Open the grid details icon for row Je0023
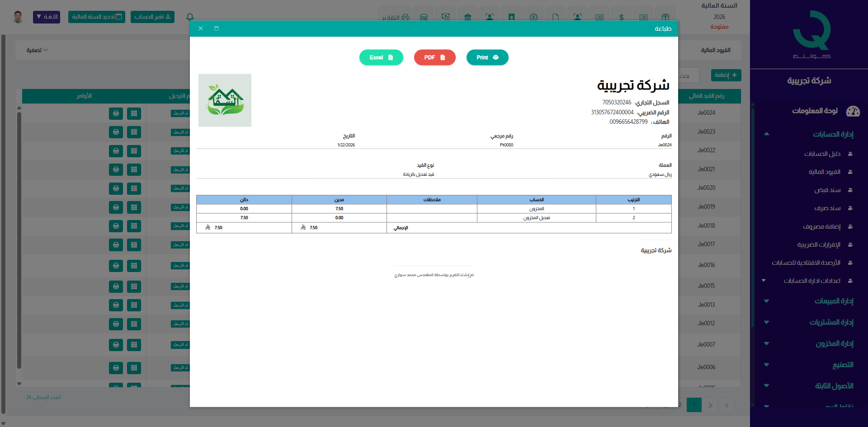The image size is (868, 427). pos(134,132)
